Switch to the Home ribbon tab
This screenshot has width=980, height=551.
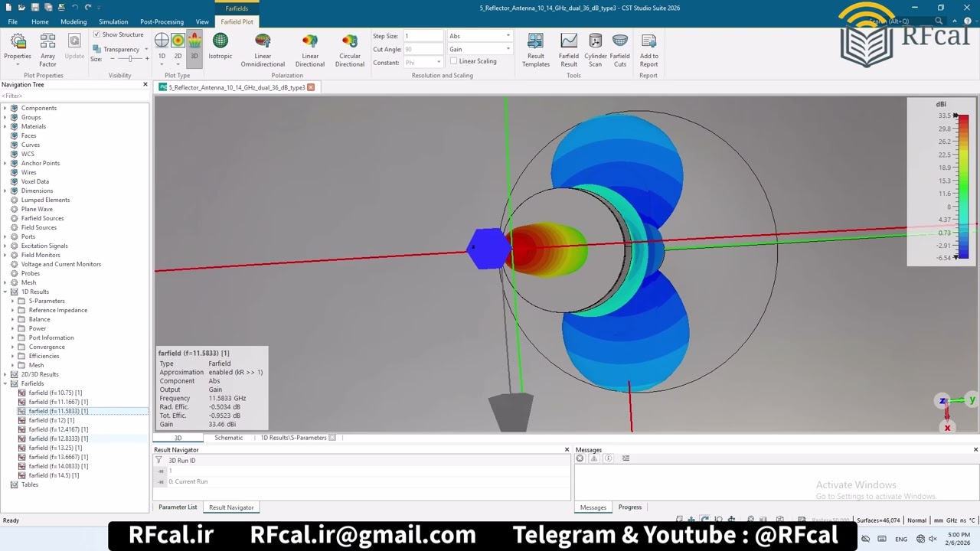40,21
